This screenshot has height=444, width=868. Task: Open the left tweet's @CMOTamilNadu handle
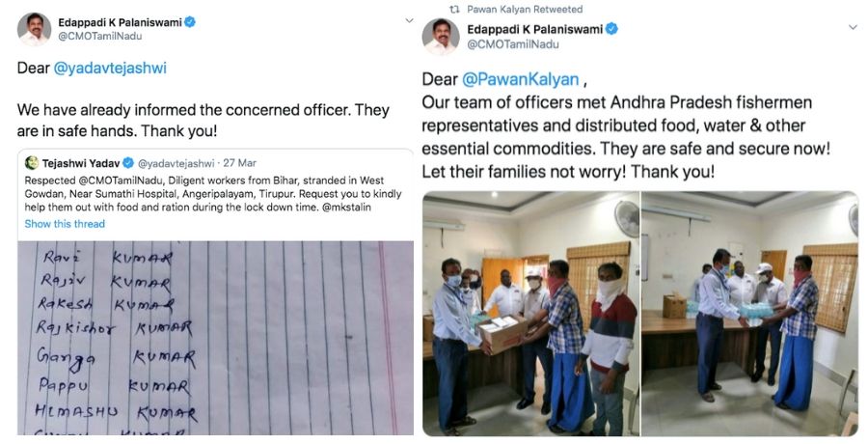point(99,36)
